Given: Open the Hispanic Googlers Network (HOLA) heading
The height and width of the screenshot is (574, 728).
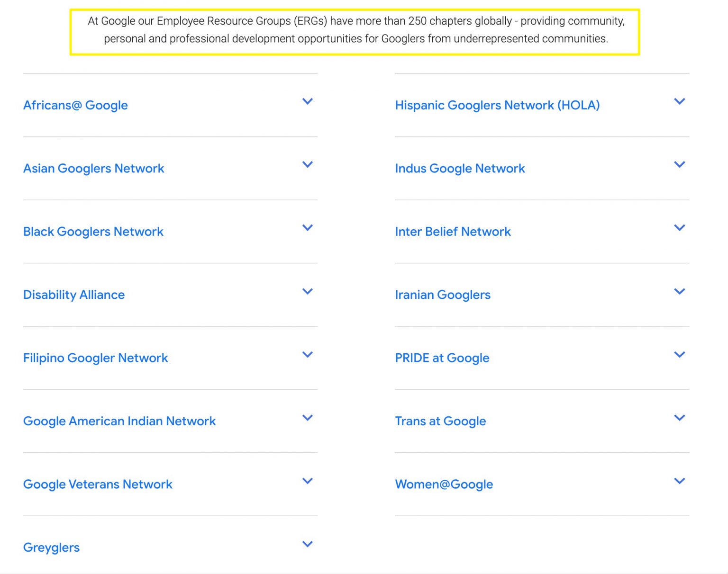Looking at the screenshot, I should 497,105.
